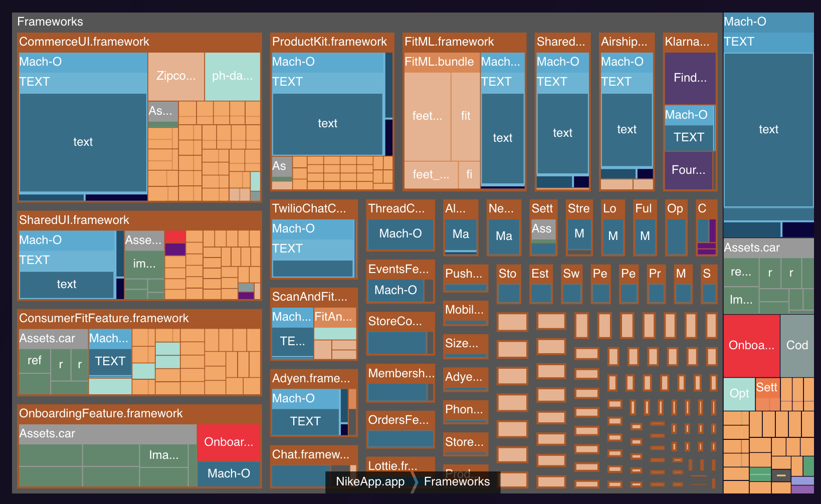Click the Mach-O block in OnboardingFeature
This screenshot has height=504, width=821.
click(x=229, y=474)
